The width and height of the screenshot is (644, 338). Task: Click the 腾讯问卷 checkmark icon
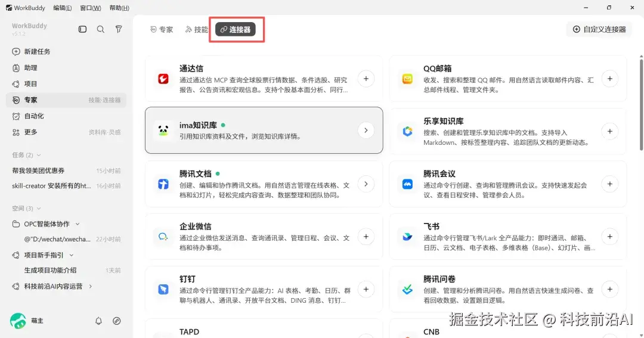[407, 289]
